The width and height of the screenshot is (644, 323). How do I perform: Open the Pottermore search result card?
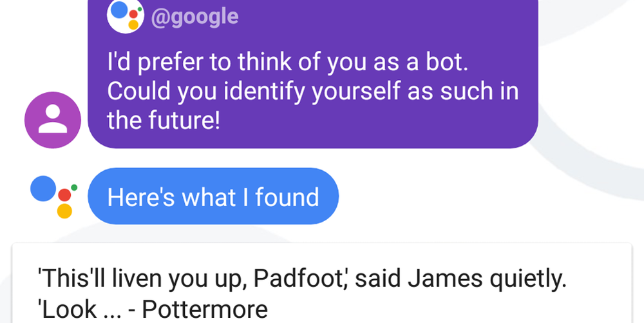pyautogui.click(x=322, y=283)
